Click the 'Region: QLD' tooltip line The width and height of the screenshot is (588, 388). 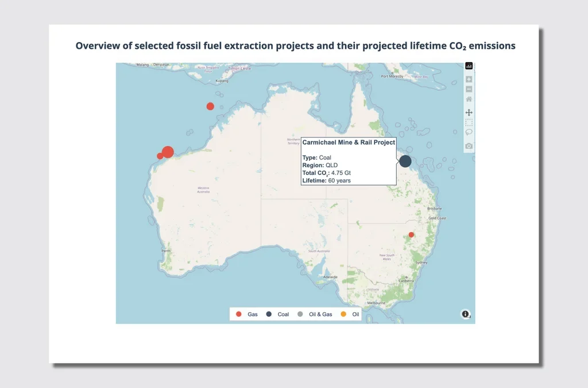320,165
